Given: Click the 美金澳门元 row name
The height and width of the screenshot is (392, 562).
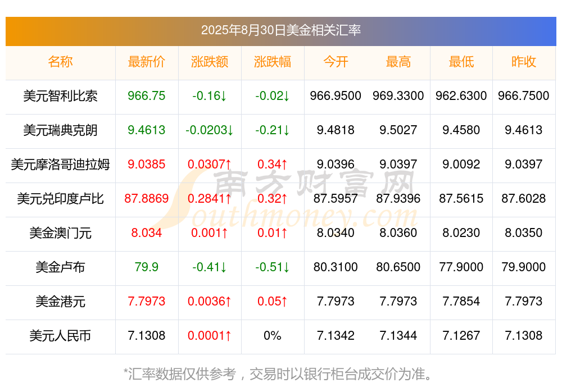Looking at the screenshot, I should 60,233.
